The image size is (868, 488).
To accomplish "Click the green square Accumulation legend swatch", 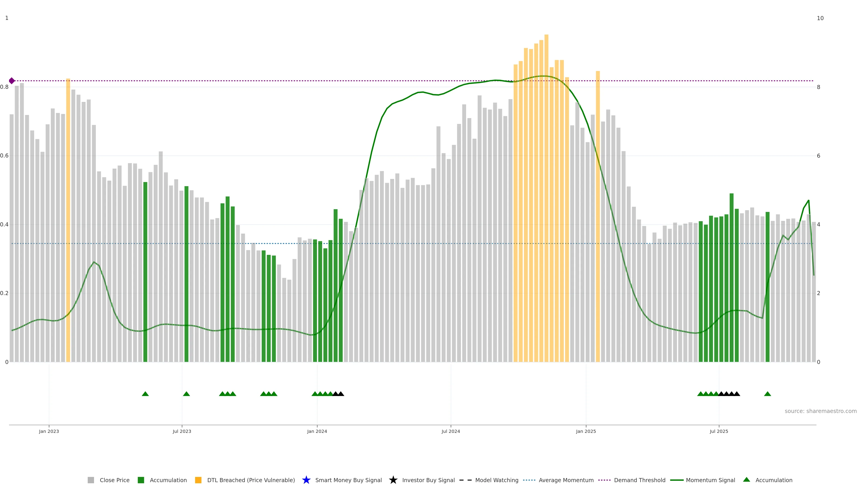I will click(x=141, y=480).
